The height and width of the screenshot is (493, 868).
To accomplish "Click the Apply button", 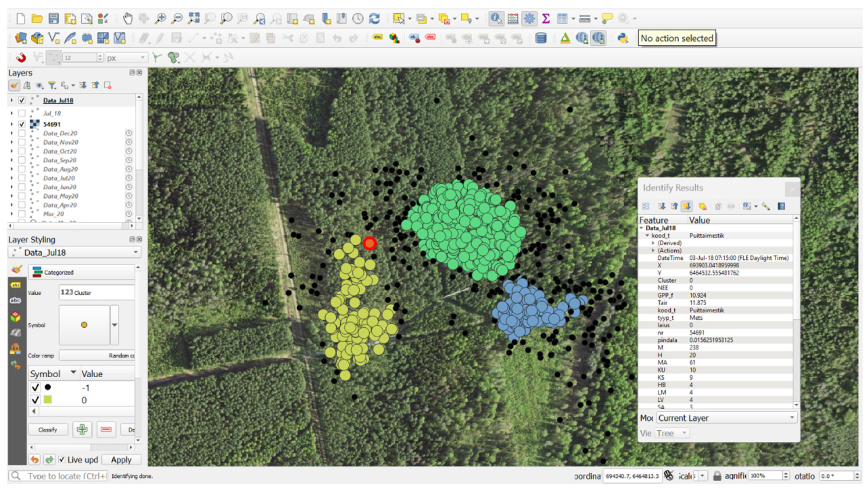I will click(121, 459).
